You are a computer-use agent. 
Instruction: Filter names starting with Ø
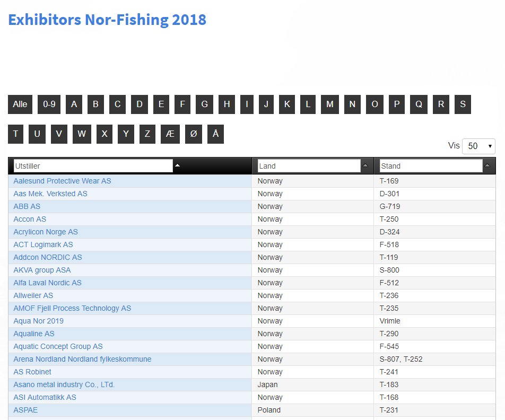[x=193, y=134]
